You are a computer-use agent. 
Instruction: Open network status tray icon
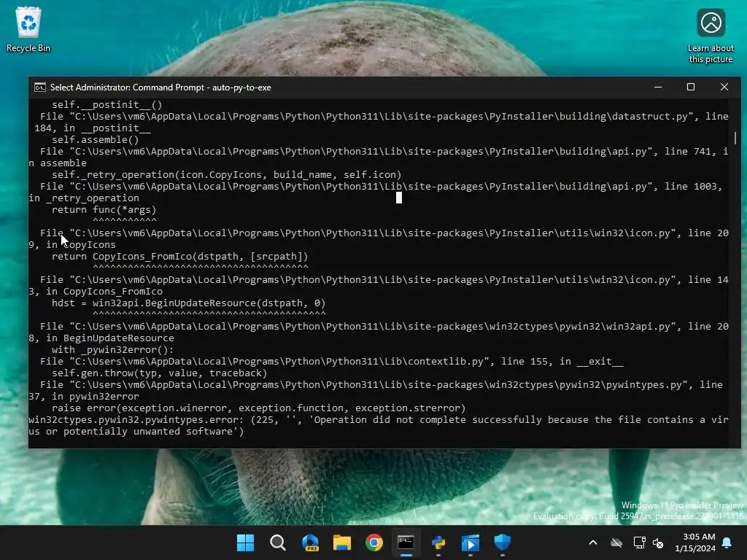(x=639, y=542)
